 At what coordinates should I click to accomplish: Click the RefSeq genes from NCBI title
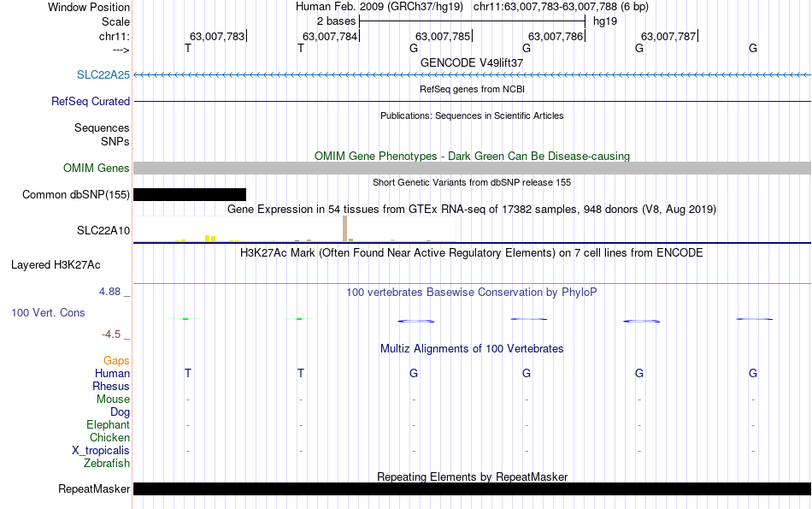point(472,89)
